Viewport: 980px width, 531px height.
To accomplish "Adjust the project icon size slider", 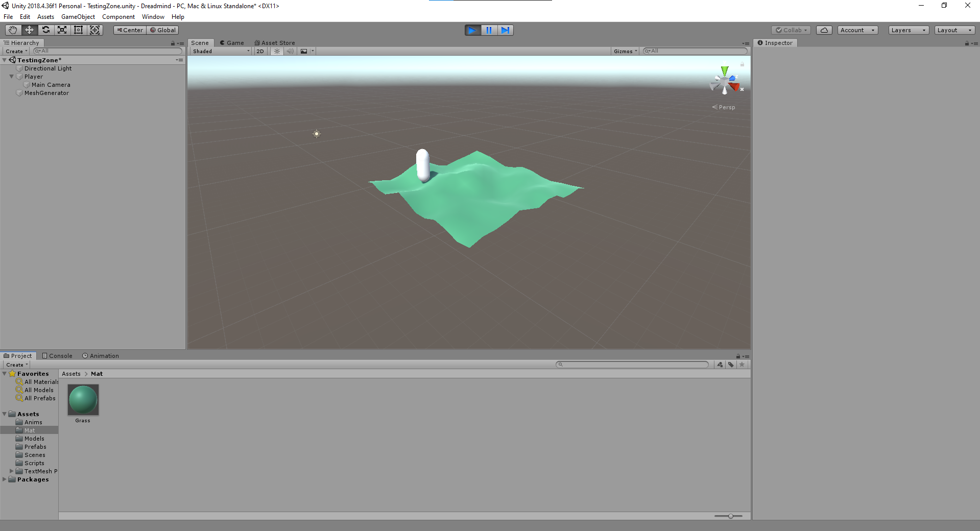I will point(730,516).
